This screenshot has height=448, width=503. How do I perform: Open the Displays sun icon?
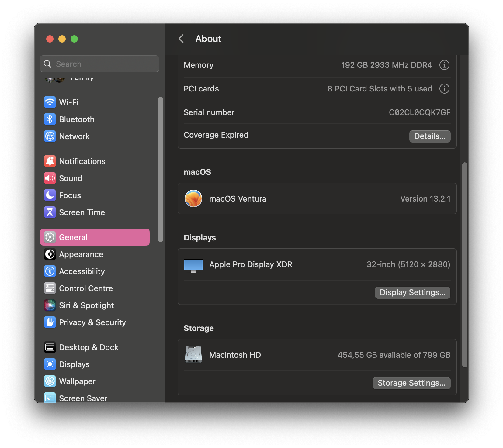pyautogui.click(x=50, y=364)
